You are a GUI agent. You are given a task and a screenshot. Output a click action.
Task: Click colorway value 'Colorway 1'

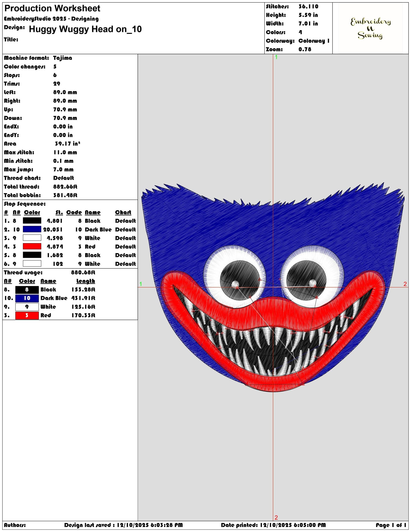click(x=314, y=41)
